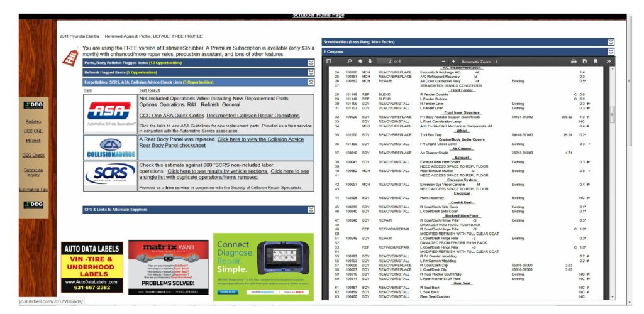Click the ASA General link
The width and height of the screenshot is (644, 314).
pyautogui.click(x=231, y=105)
